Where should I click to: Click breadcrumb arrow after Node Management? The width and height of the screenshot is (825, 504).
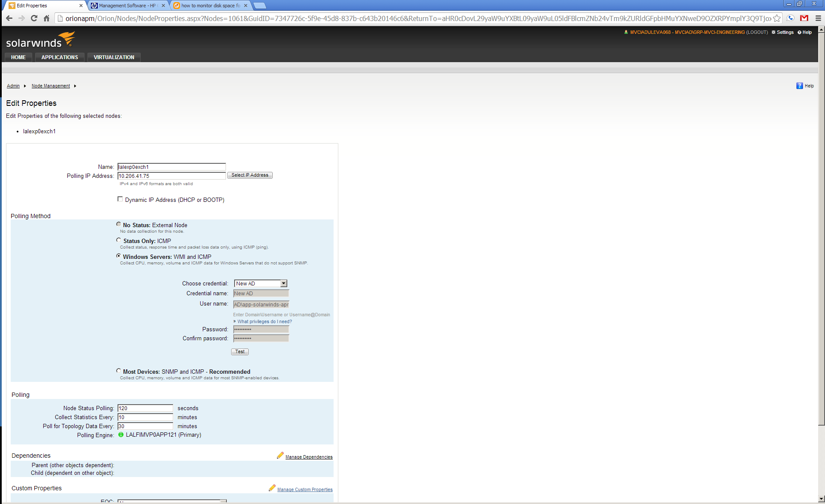75,86
